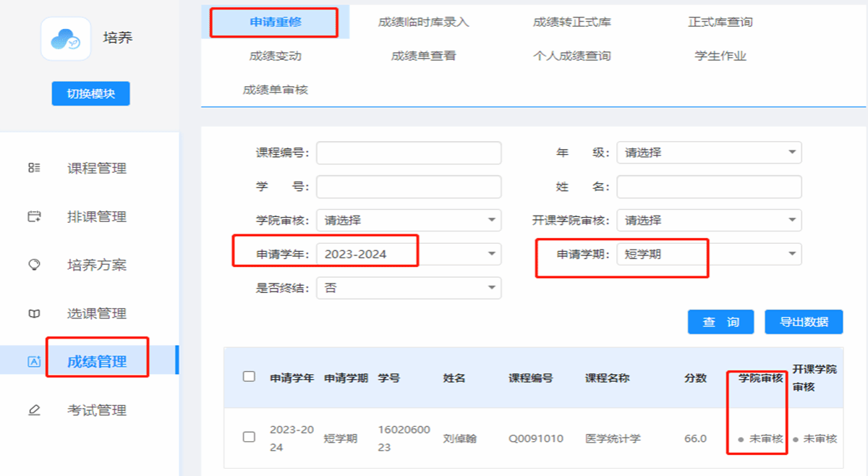This screenshot has width=868, height=476.
Task: Click the 成绩管理 sidebar icon
Action: 34,362
